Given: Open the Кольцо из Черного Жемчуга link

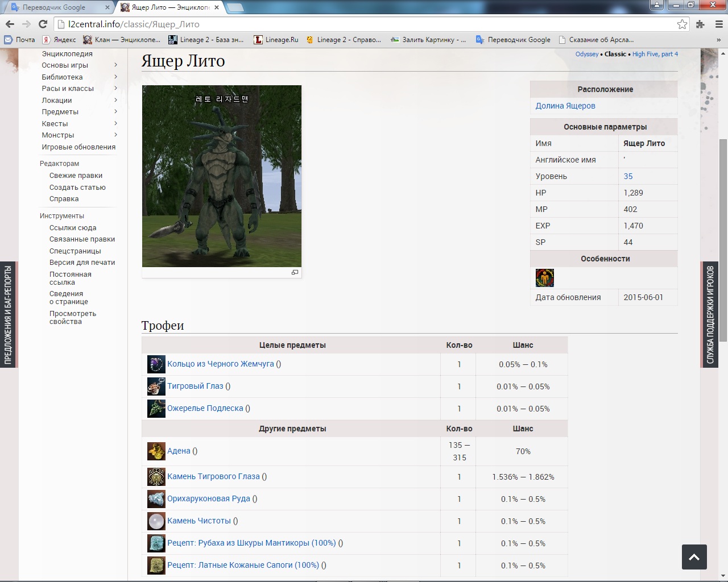Looking at the screenshot, I should point(221,364).
